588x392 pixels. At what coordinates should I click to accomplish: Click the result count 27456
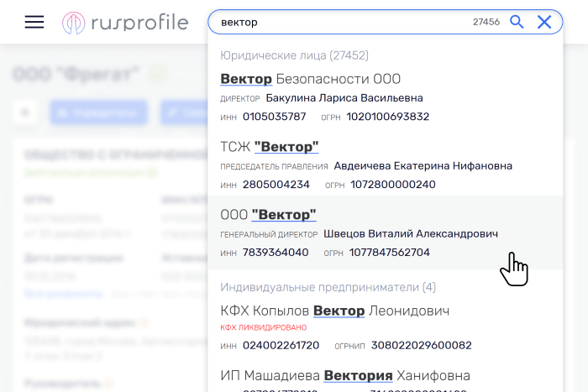[486, 22]
